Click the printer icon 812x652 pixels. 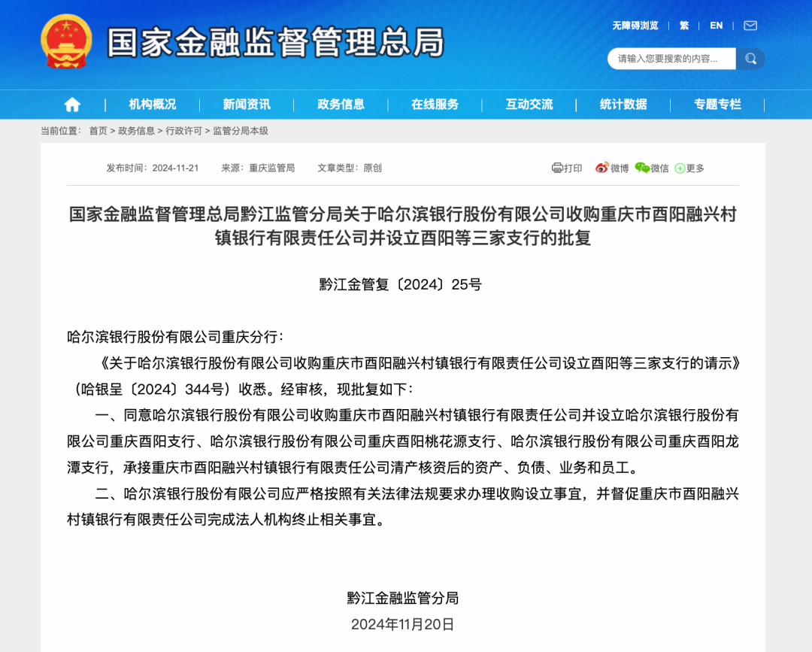556,168
